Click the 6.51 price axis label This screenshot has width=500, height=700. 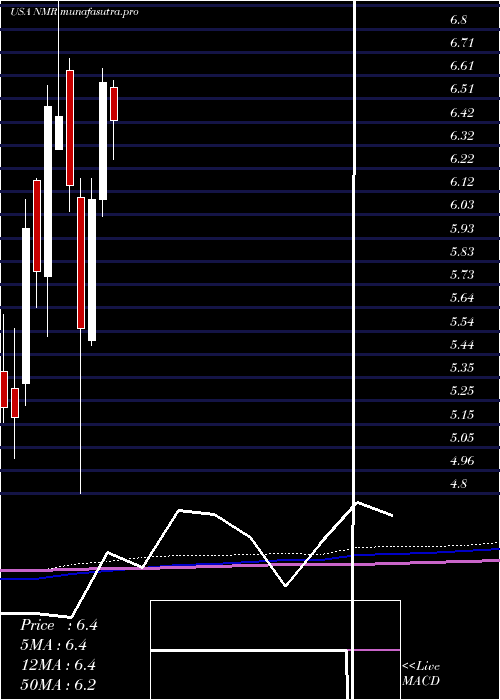pos(462,89)
